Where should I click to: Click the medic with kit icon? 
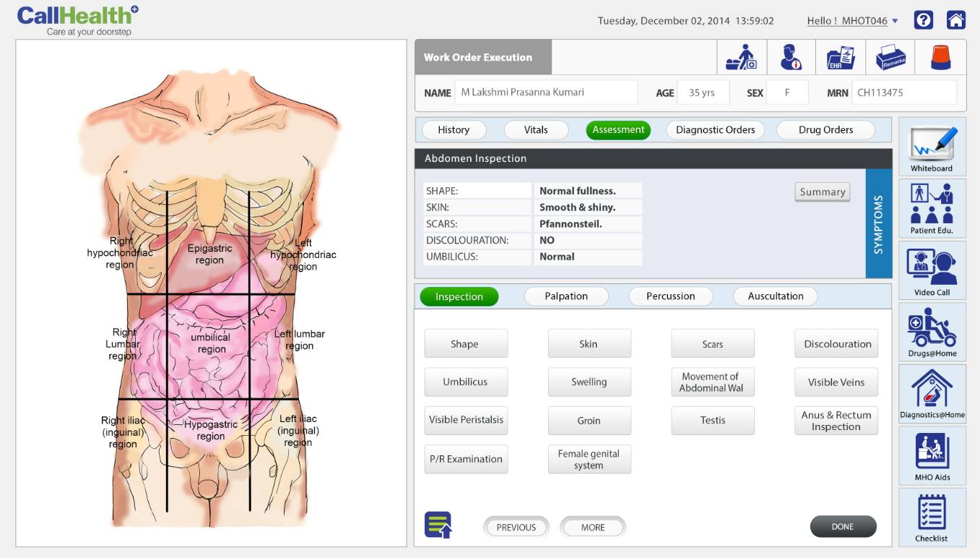coord(741,57)
